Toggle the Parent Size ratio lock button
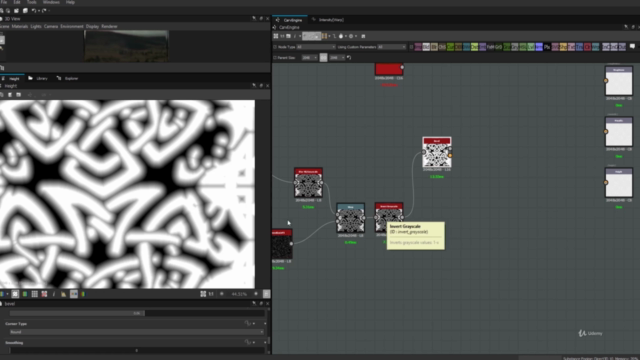 click(323, 58)
